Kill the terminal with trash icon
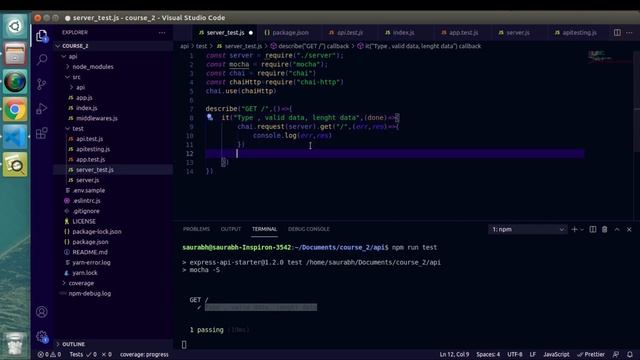The image size is (640, 360). coord(604,229)
